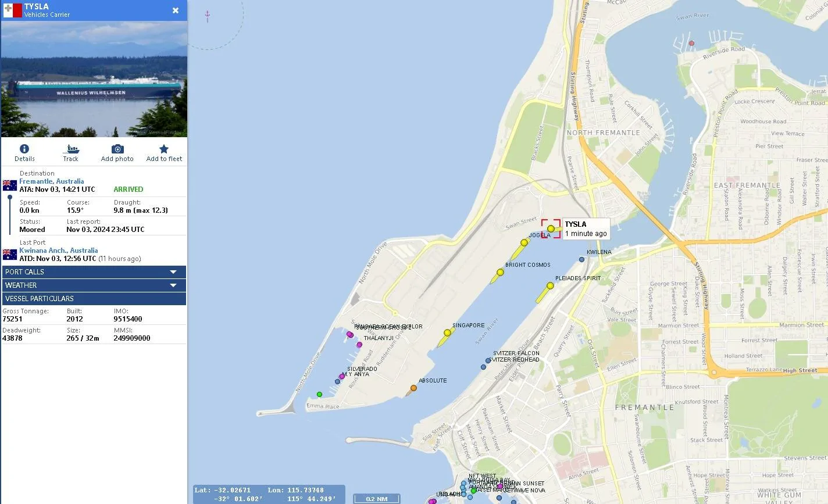Select PLEIADES SPIRIT vessel marker
The image size is (828, 504).
click(550, 285)
